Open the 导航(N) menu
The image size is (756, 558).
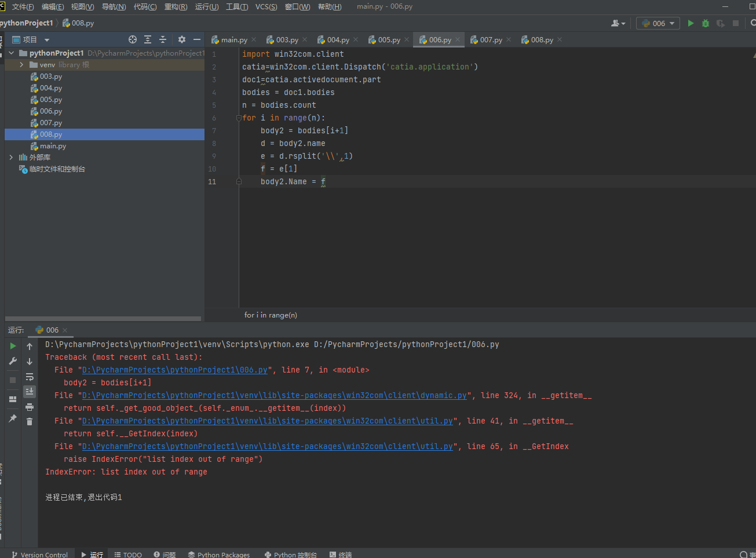tap(114, 6)
